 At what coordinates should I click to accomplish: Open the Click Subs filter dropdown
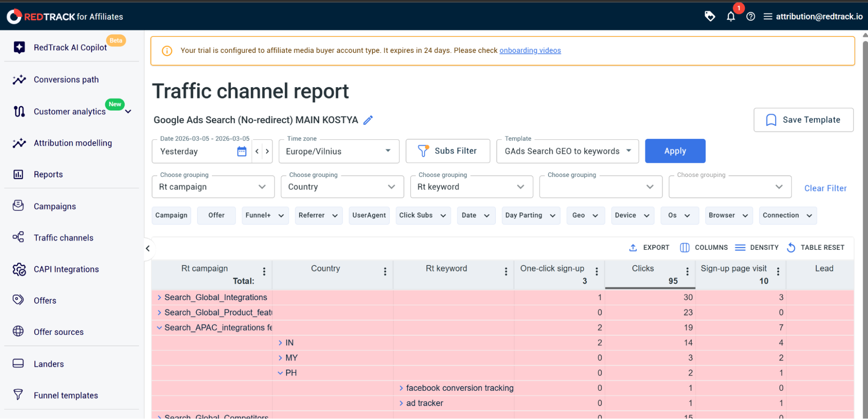click(423, 216)
